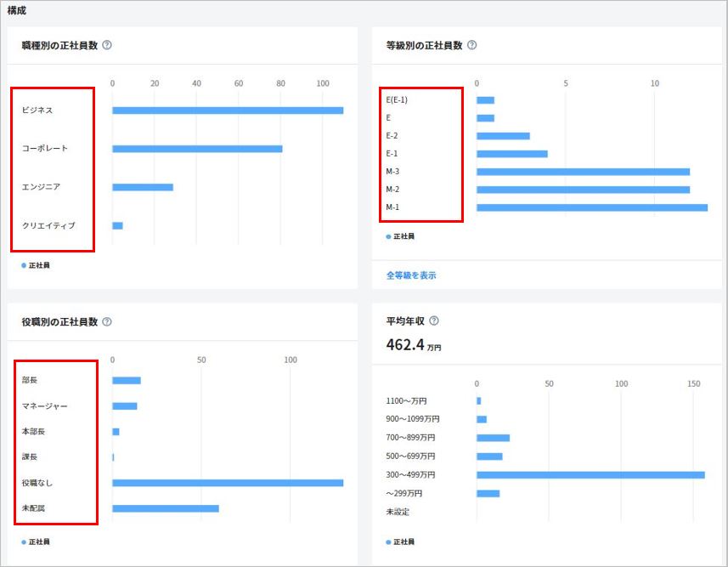Click the help icon beside 役職別の正社員数
Image resolution: width=728 pixels, height=567 pixels.
point(107,322)
